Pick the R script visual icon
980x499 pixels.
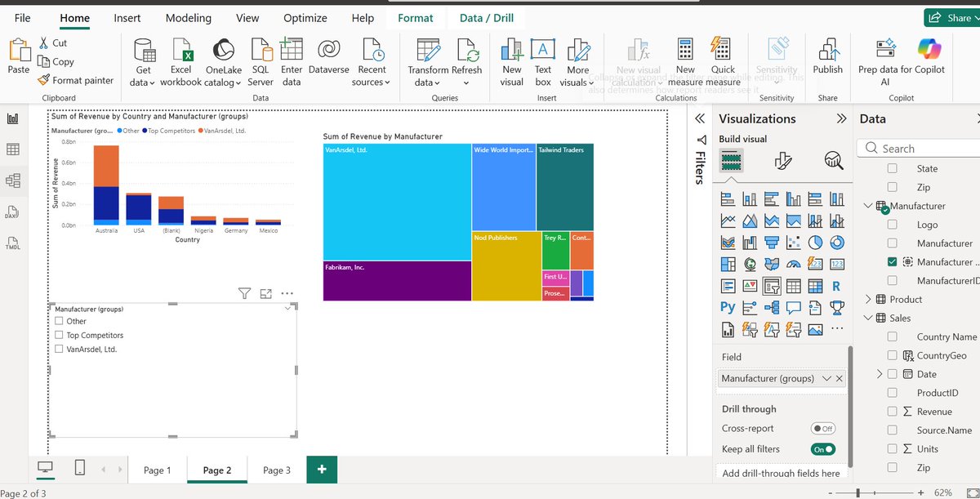pos(836,286)
